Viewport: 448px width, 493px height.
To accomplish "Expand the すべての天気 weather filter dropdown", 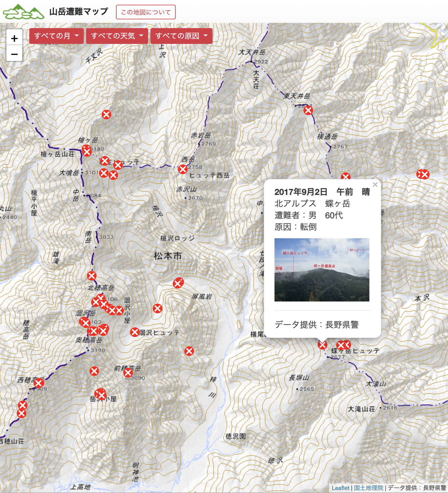I will 117,36.
